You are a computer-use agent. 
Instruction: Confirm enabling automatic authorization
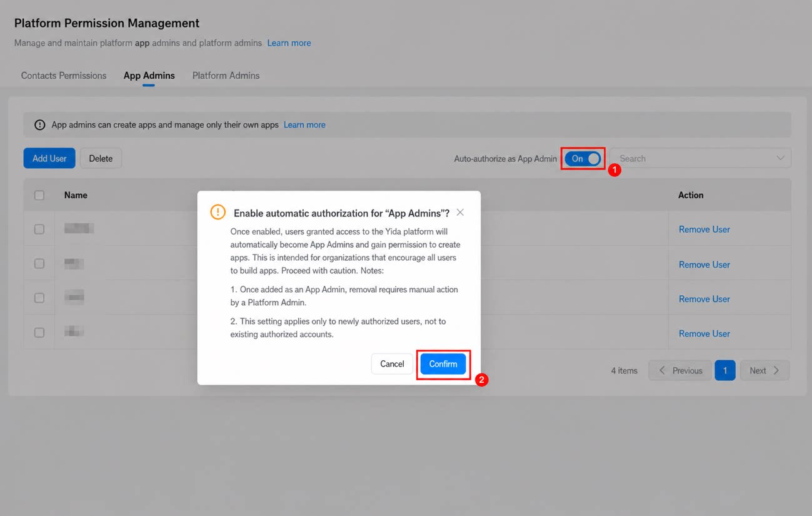click(x=443, y=364)
